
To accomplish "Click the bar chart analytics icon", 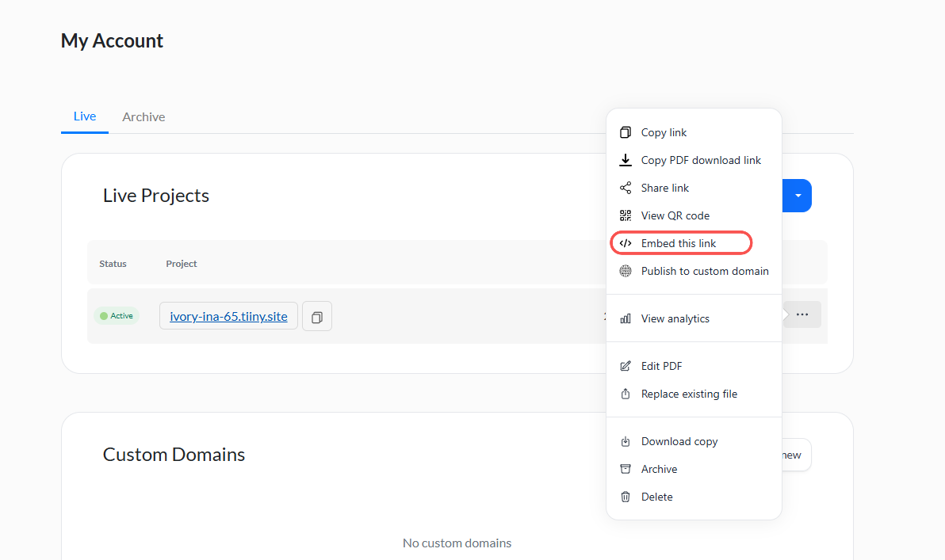I will (x=625, y=318).
